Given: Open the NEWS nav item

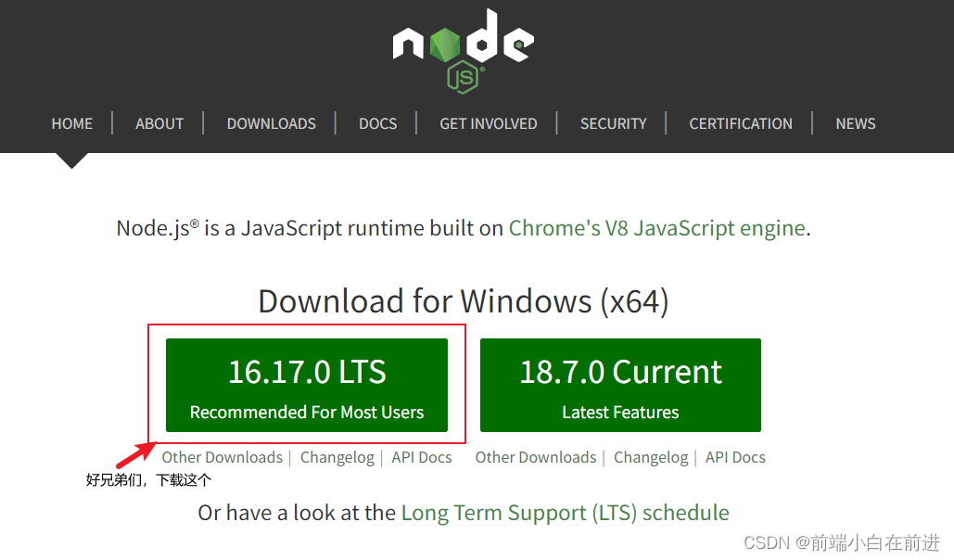Looking at the screenshot, I should tap(856, 123).
